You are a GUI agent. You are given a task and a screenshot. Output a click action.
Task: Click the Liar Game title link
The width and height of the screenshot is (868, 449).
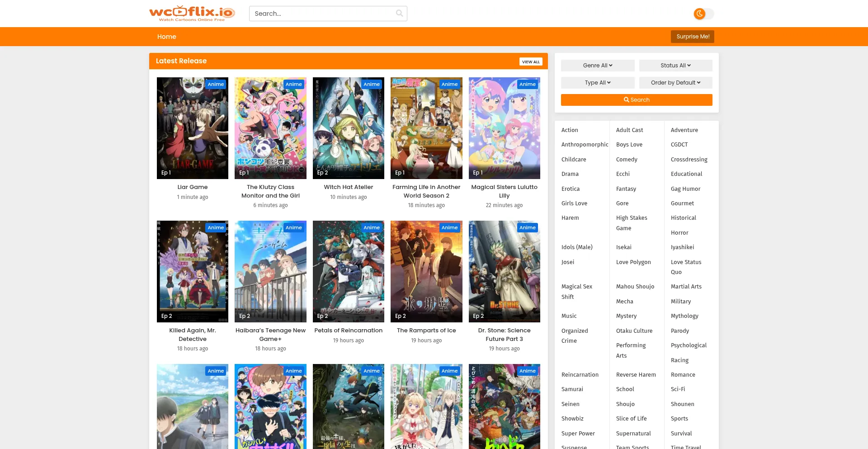point(193,187)
